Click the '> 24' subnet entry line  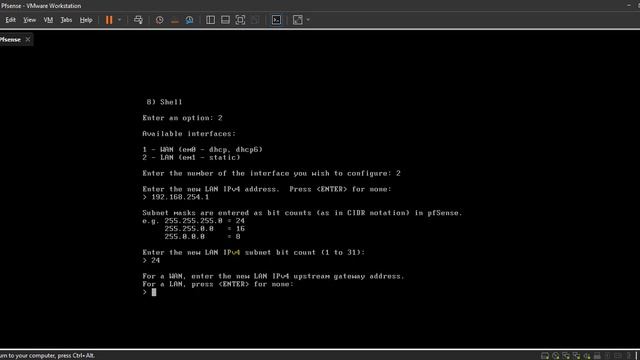coord(151,260)
